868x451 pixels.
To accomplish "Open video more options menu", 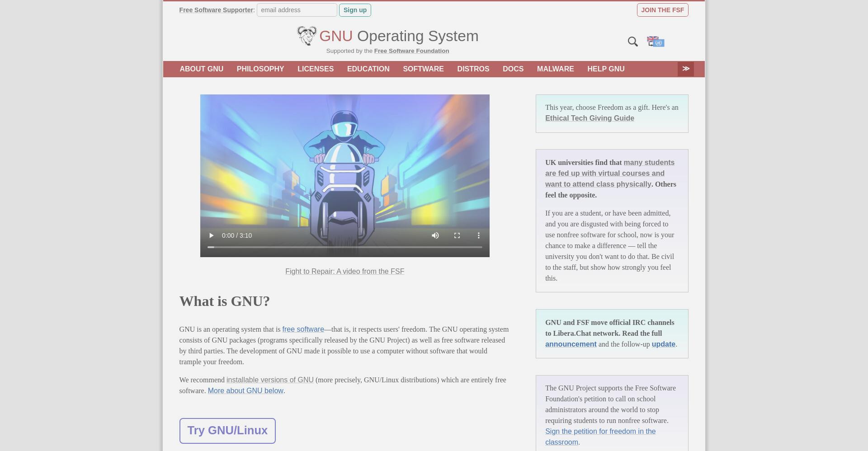I will [x=479, y=235].
